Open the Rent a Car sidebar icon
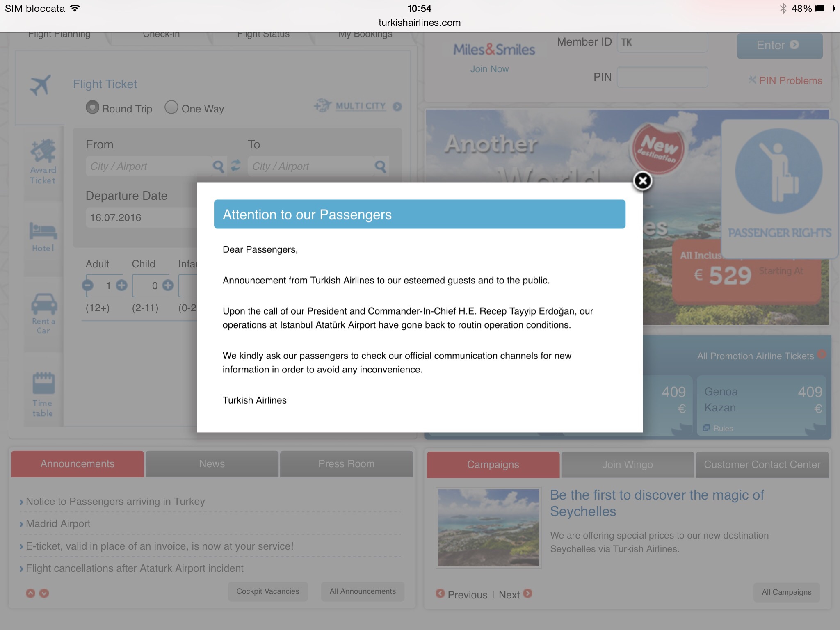Screen dimensions: 840x630 [x=43, y=314]
